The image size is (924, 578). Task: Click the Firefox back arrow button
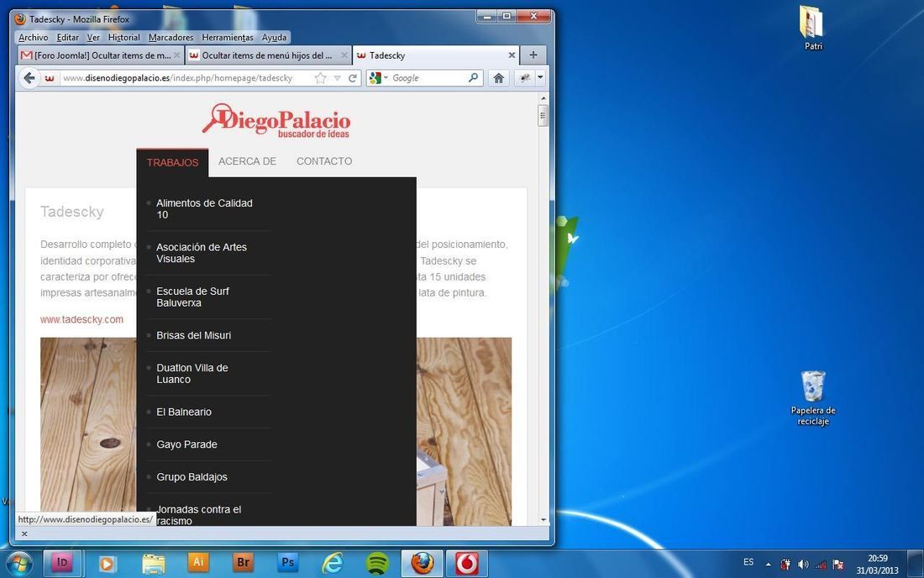[29, 78]
